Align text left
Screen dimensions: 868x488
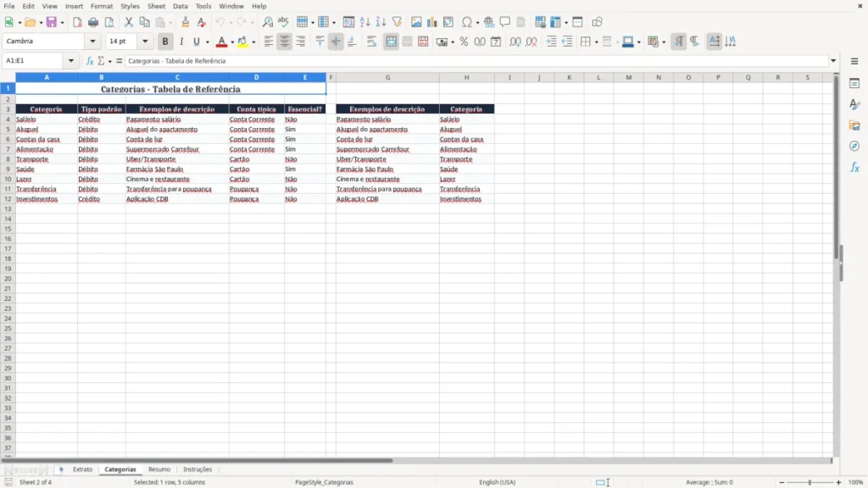tap(269, 42)
